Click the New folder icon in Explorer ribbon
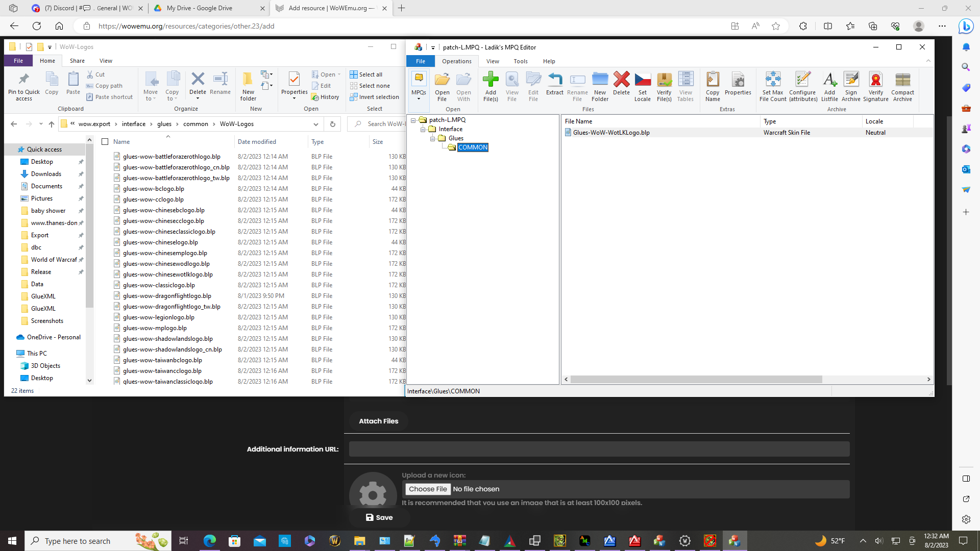 coord(248,79)
